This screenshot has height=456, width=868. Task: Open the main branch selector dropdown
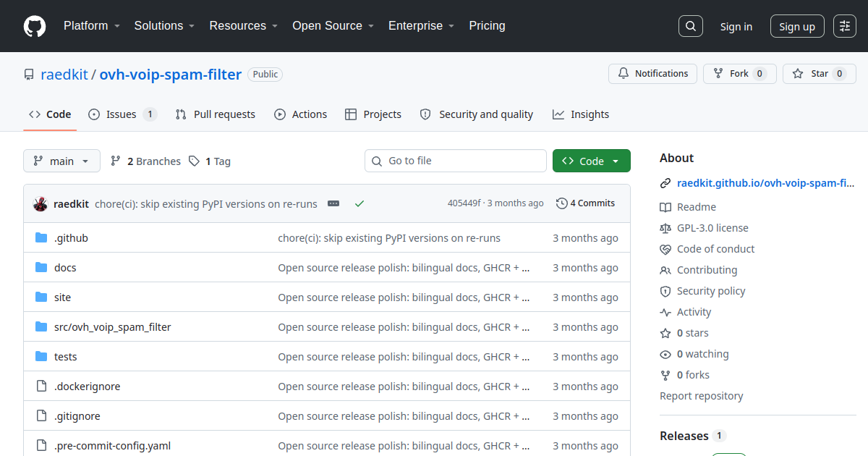click(x=61, y=161)
